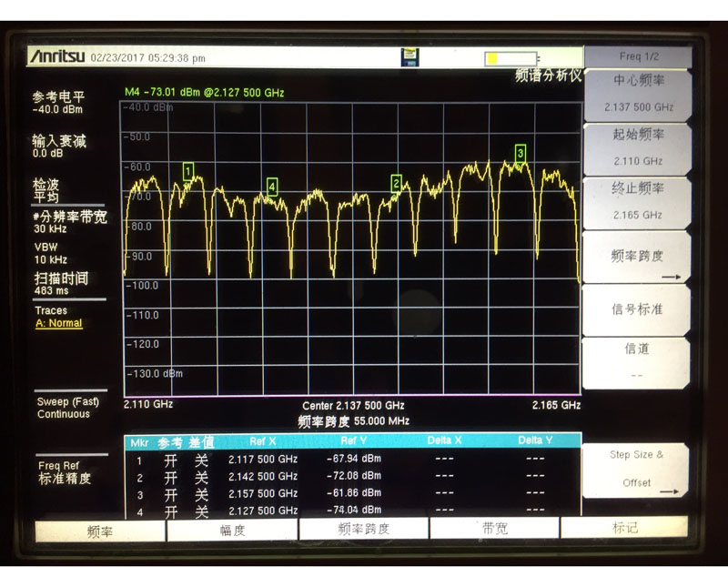Select marker 2 on the trace
Screen dimensions: 728x587
pyautogui.click(x=396, y=184)
